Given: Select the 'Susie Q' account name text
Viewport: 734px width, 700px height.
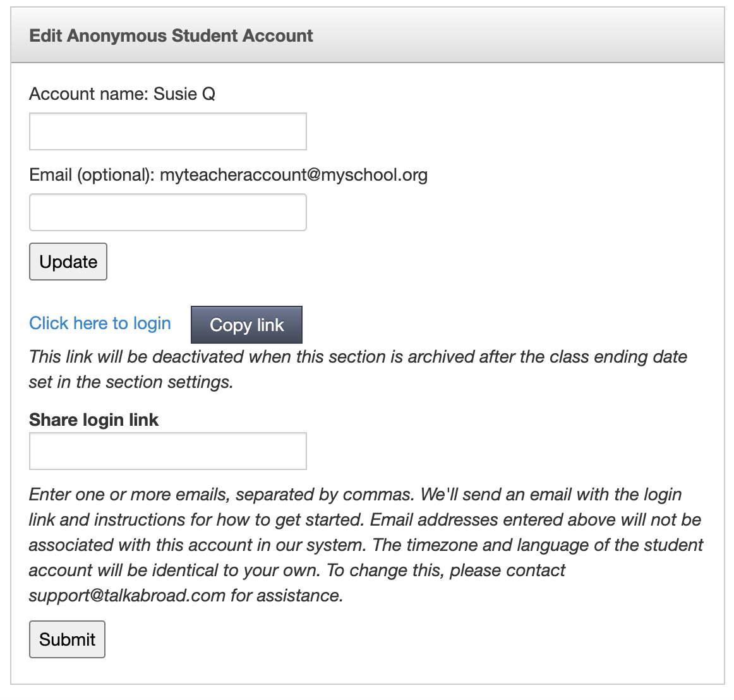Looking at the screenshot, I should pyautogui.click(x=184, y=94).
